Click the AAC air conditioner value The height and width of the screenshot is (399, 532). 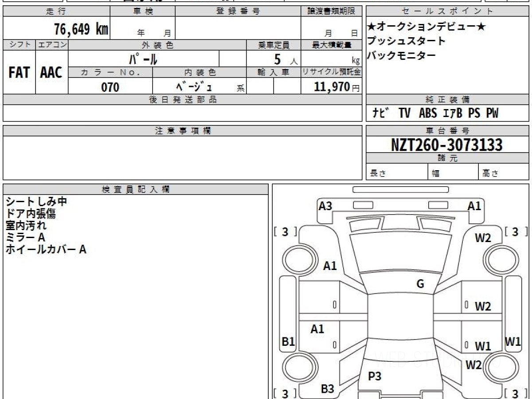point(51,72)
